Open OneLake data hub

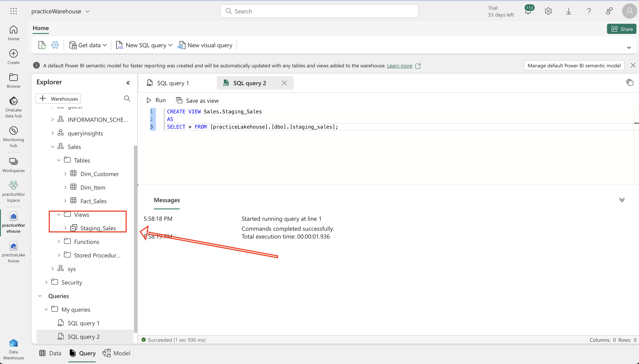click(x=14, y=107)
